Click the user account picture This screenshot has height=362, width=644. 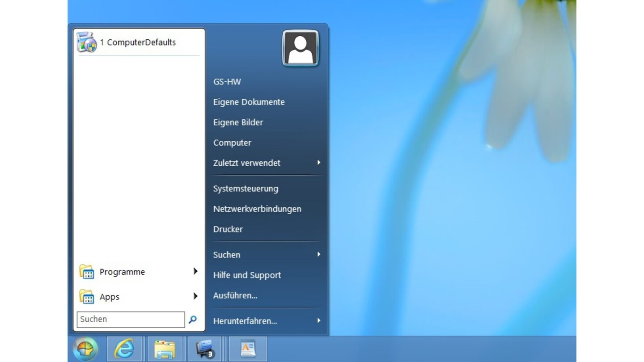[301, 48]
